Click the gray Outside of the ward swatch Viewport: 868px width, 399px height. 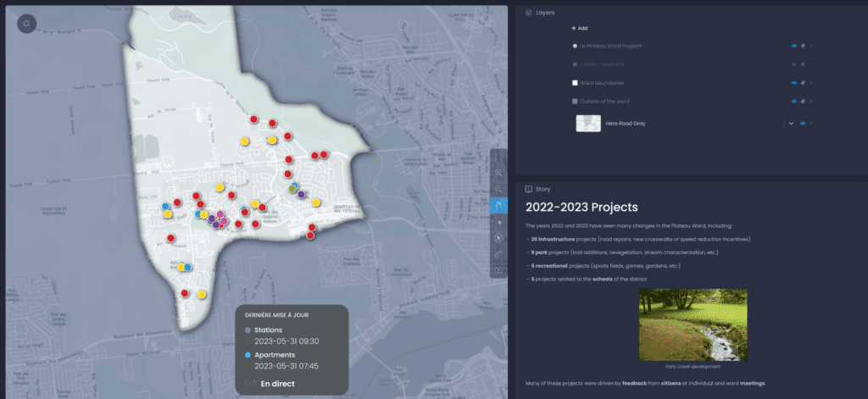click(x=575, y=102)
